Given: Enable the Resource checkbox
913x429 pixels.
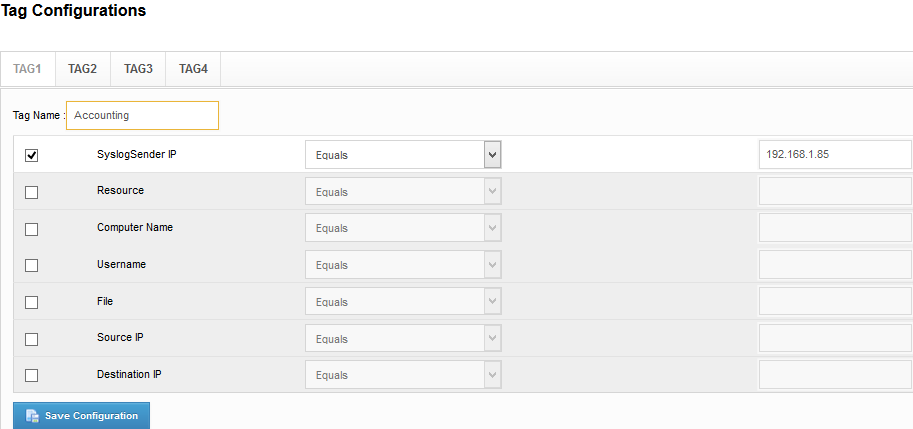Looking at the screenshot, I should (31, 192).
